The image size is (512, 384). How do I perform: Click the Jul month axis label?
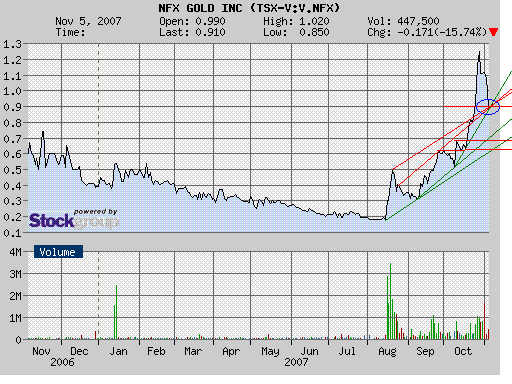pyautogui.click(x=347, y=351)
